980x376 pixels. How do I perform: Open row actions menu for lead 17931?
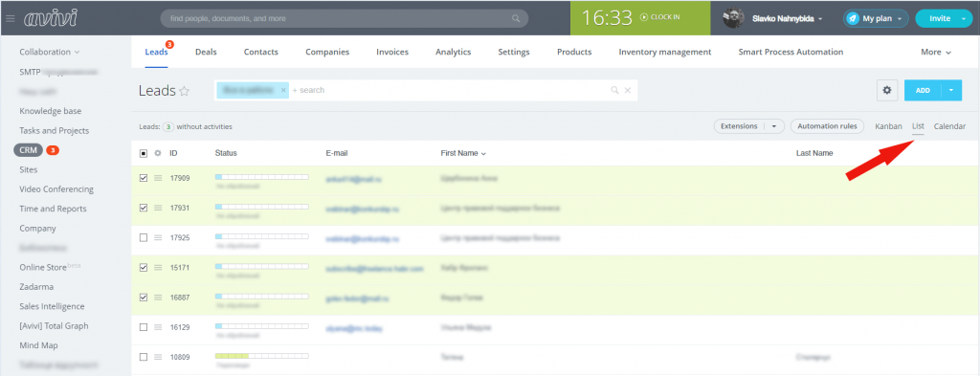(x=158, y=208)
